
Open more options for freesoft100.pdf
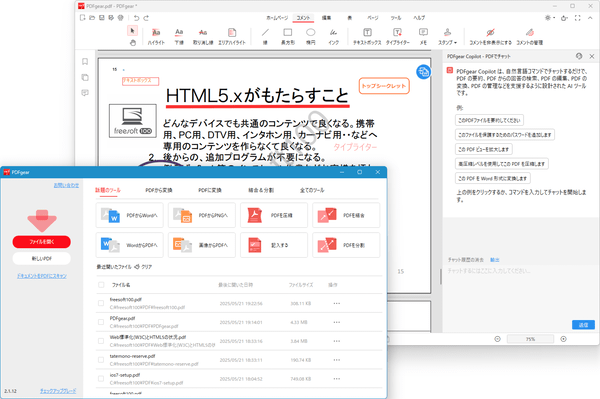337,303
